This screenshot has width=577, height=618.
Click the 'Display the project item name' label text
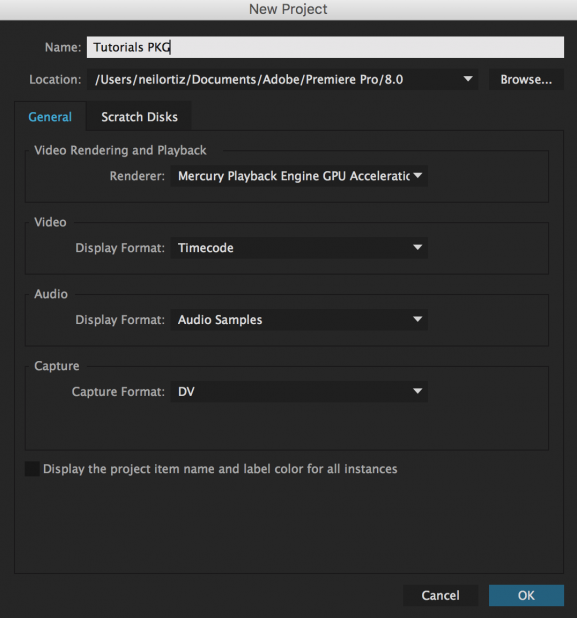220,469
